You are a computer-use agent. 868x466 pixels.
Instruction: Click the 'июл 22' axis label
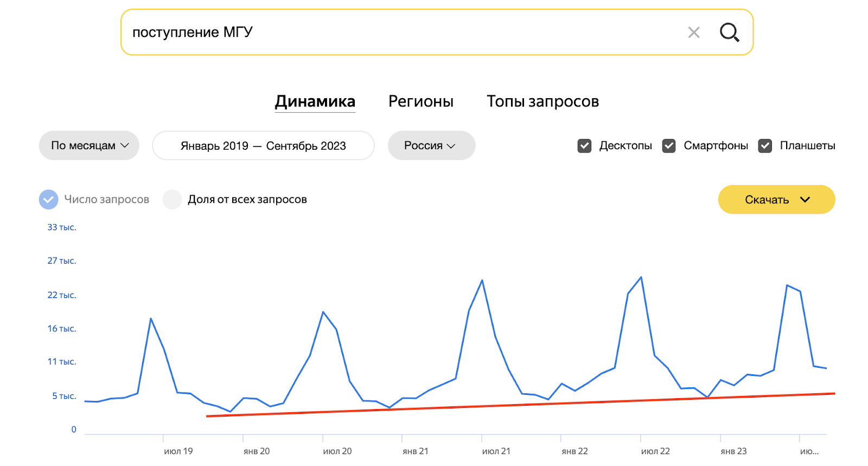click(655, 451)
